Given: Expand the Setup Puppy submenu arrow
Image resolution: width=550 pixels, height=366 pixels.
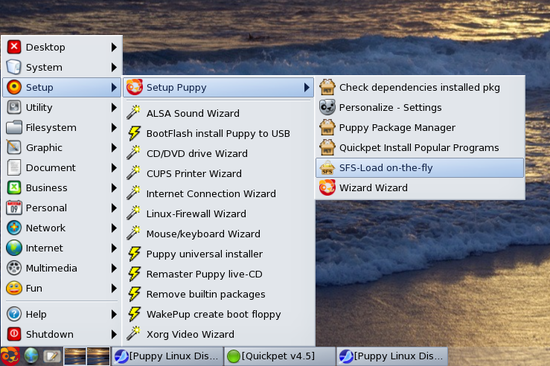Looking at the screenshot, I should click(x=307, y=87).
